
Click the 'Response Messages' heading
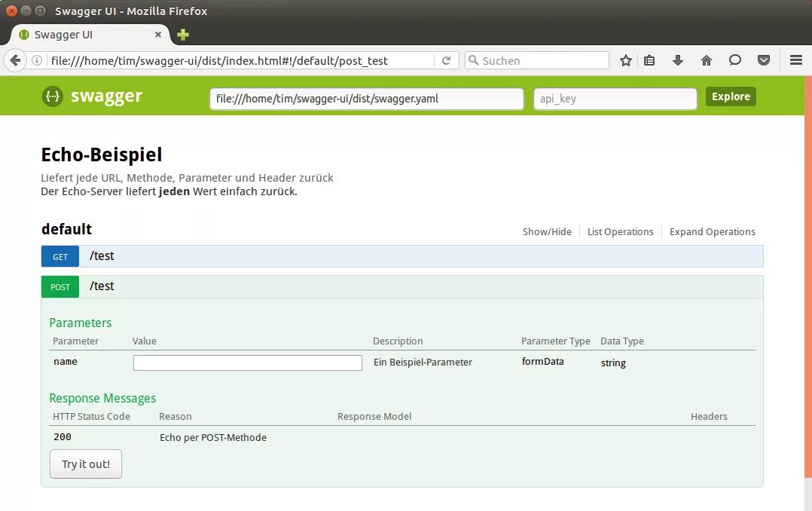click(102, 398)
